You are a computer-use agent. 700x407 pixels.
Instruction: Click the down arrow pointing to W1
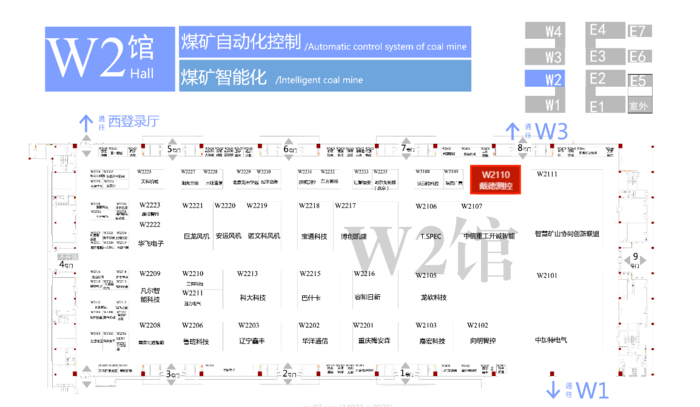click(553, 390)
